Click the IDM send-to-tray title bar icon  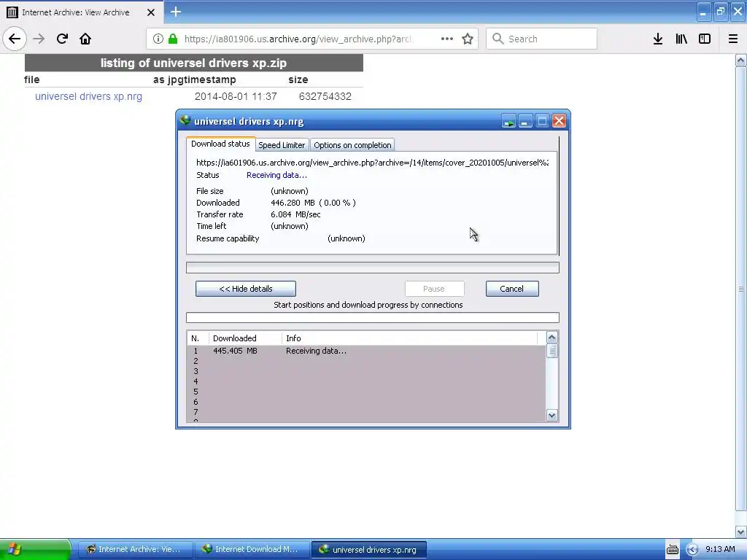(x=508, y=122)
